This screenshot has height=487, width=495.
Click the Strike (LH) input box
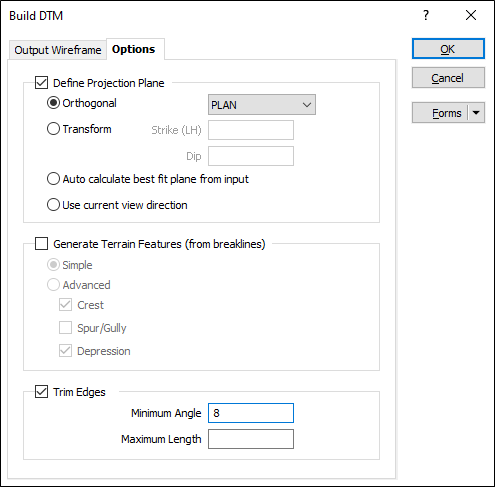pos(251,130)
